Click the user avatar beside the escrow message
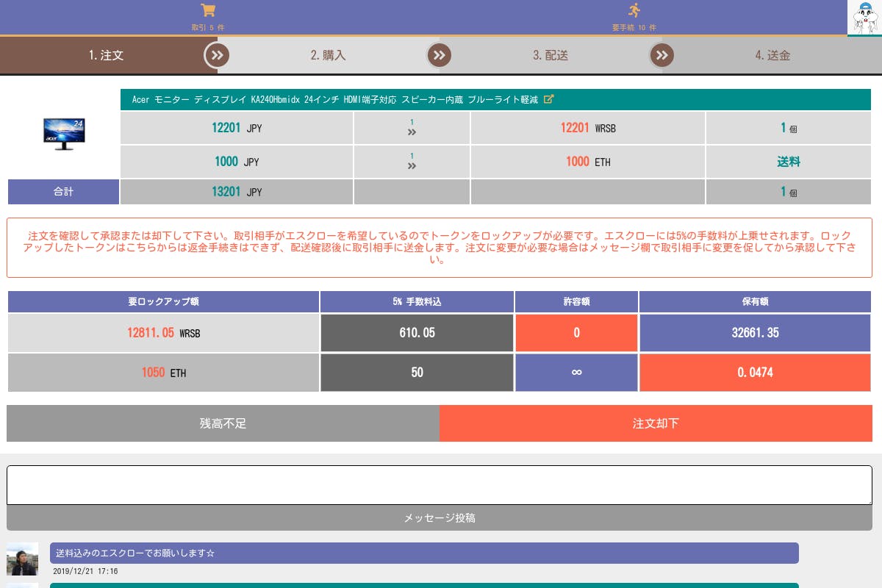This screenshot has height=588, width=882. click(x=22, y=559)
